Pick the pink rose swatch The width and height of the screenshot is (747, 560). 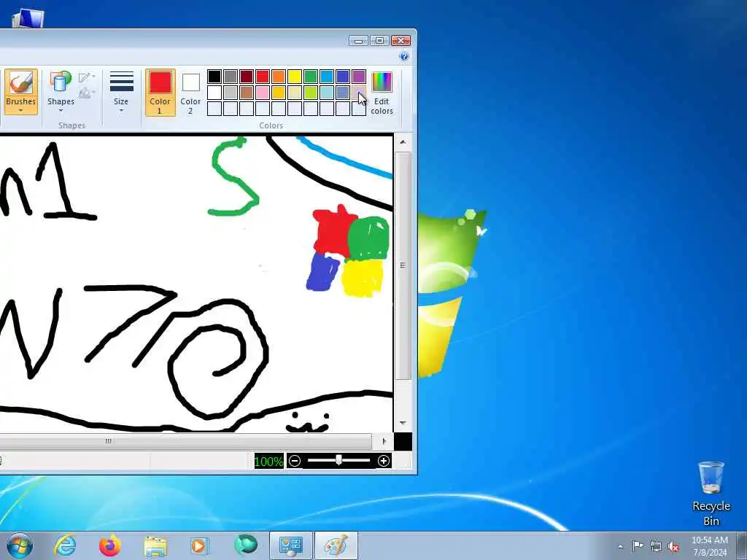click(x=263, y=93)
